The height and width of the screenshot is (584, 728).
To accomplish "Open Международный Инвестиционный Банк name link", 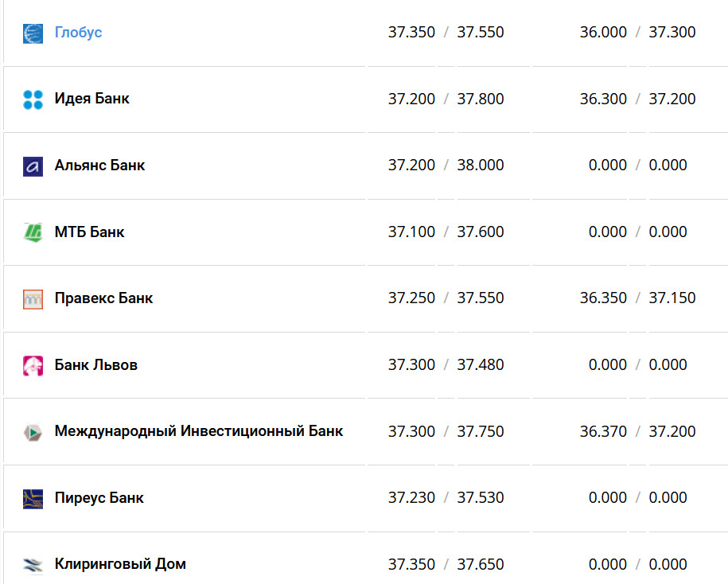I will [x=198, y=431].
